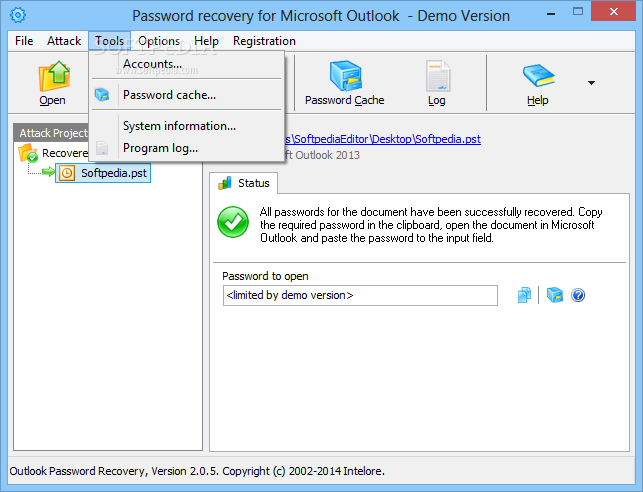Click the Password to open field

point(360,296)
